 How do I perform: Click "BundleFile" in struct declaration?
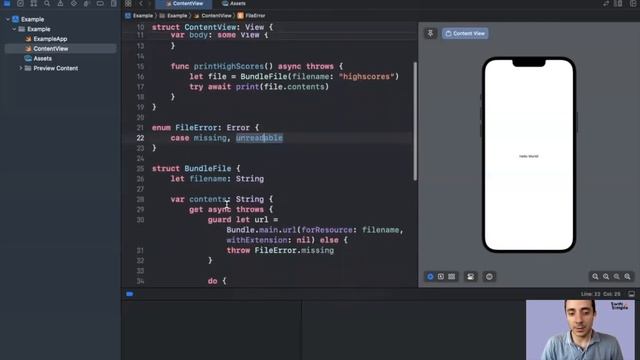point(208,168)
